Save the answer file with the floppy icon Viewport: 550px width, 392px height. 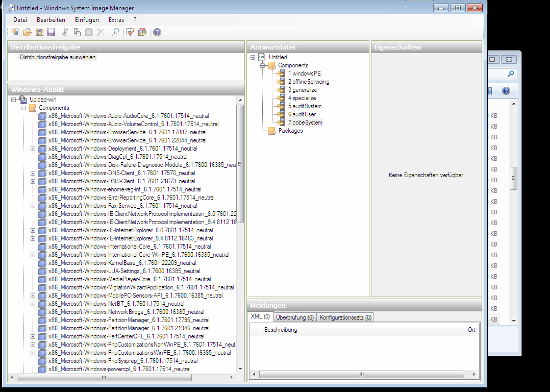click(x=51, y=32)
